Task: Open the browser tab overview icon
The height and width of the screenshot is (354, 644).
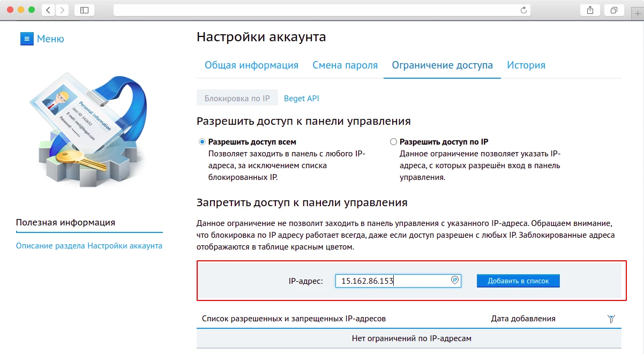Action: point(614,10)
